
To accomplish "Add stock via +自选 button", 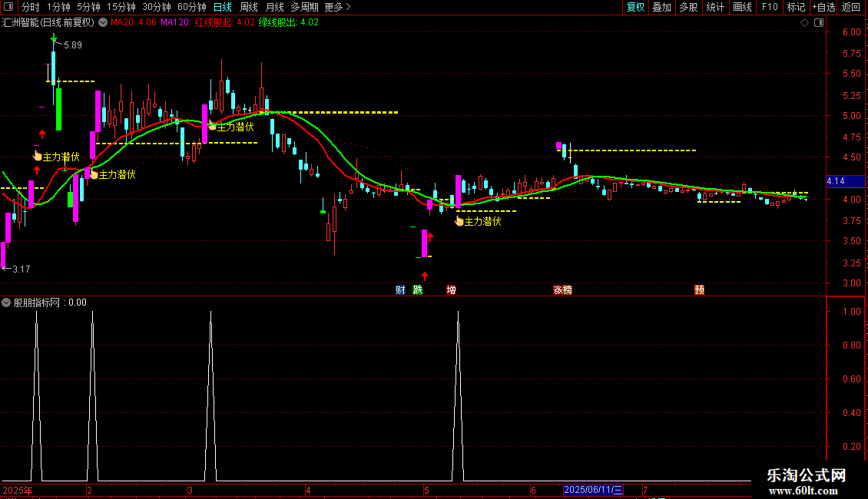I will click(823, 7).
